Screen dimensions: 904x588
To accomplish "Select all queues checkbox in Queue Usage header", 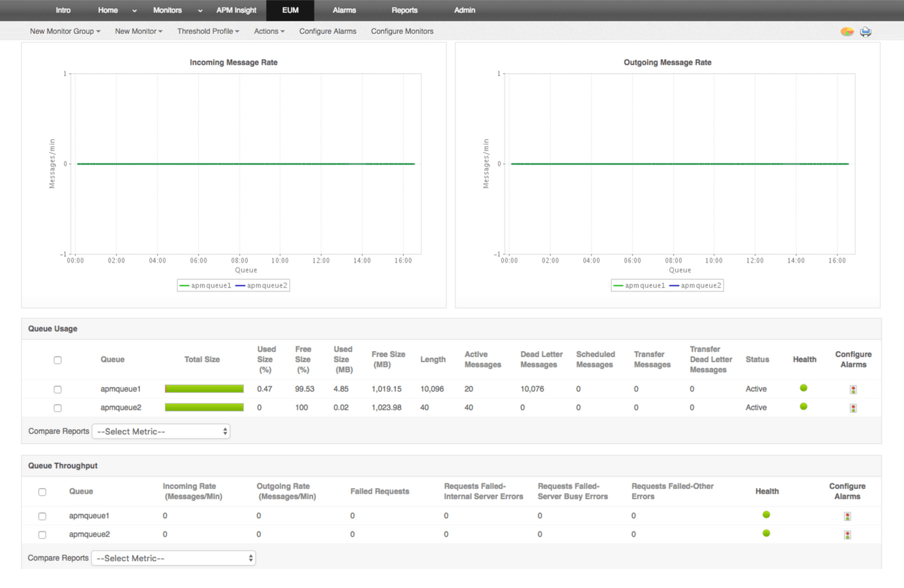I will click(x=58, y=360).
